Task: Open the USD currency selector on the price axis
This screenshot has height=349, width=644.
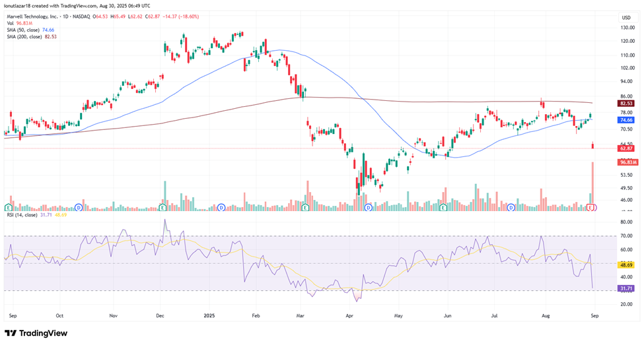Action: [x=626, y=17]
